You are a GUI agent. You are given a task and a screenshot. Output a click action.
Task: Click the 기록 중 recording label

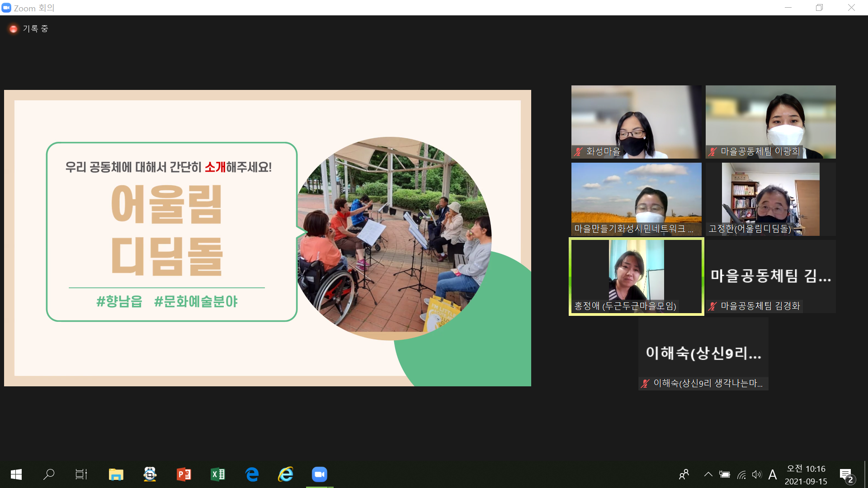35,29
